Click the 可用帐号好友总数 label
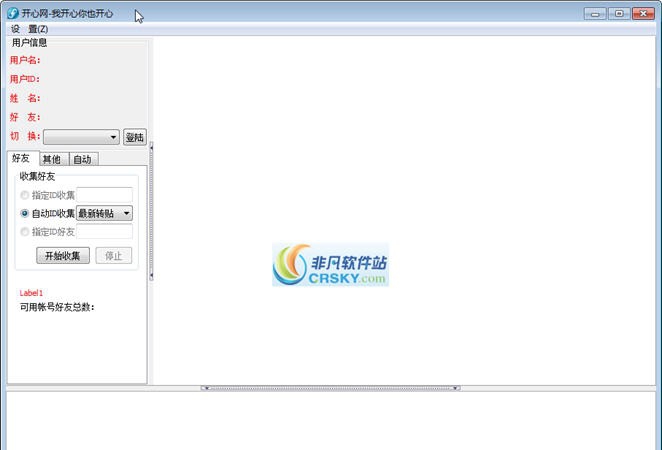662x450 pixels. 57,307
